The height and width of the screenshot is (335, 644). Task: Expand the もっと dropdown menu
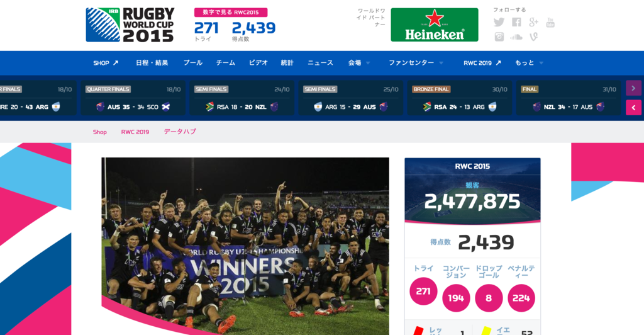click(x=530, y=63)
